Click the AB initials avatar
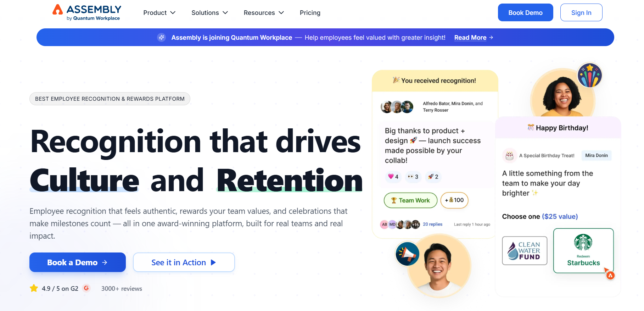The height and width of the screenshot is (311, 644). pos(384,224)
